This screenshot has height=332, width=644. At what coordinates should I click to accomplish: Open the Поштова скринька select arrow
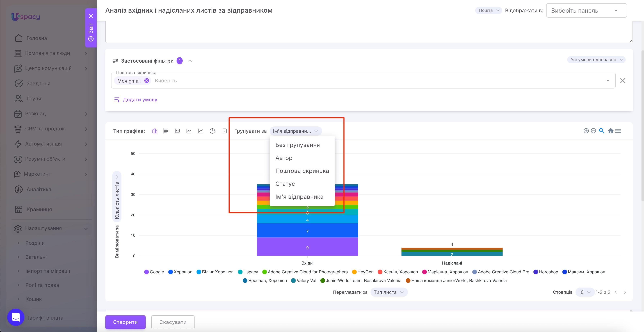point(608,81)
